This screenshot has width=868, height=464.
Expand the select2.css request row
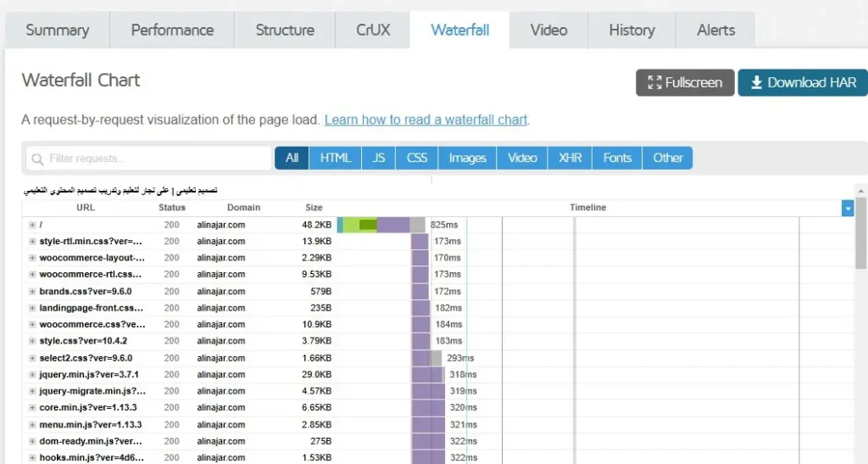click(x=32, y=358)
